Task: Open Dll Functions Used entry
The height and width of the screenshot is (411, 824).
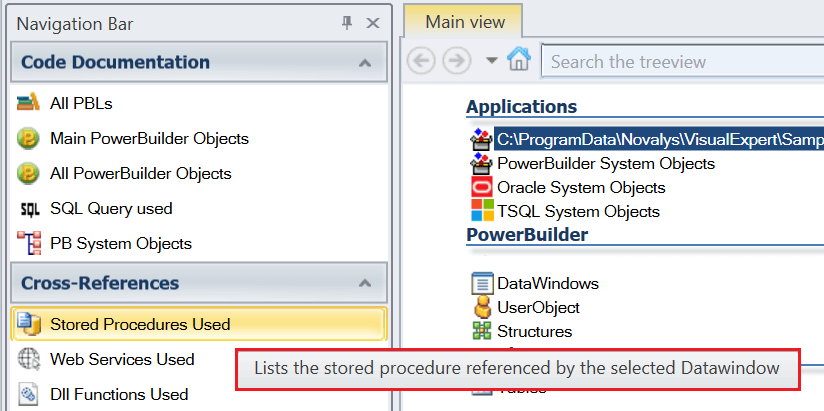Action: click(119, 394)
